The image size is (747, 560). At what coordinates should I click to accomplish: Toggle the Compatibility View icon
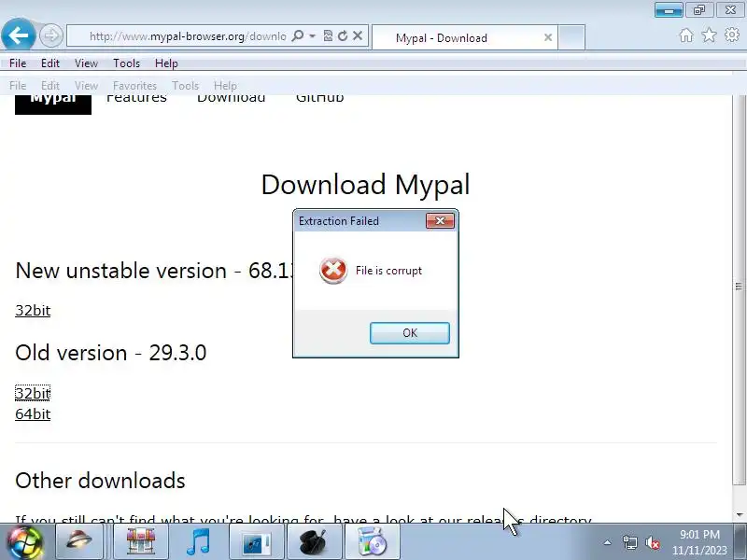[328, 35]
